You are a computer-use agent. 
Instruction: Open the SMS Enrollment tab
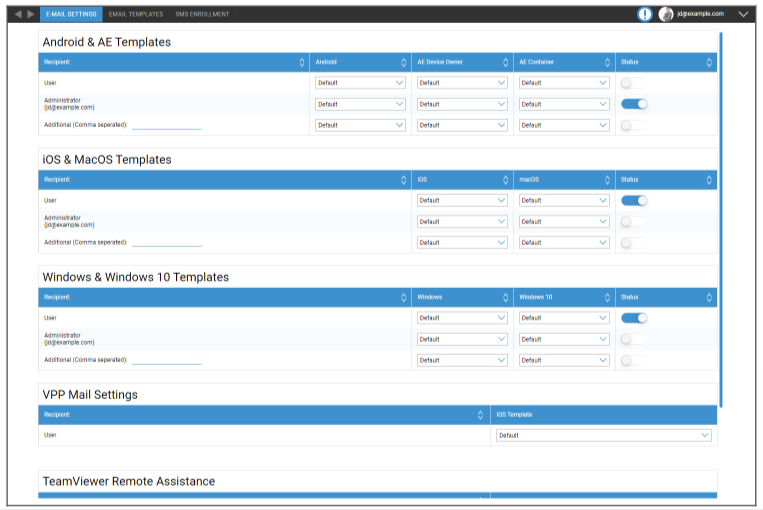coord(202,14)
